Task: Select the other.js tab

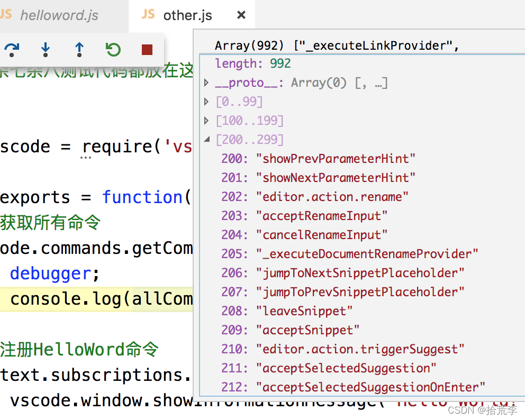Action: click(x=187, y=15)
